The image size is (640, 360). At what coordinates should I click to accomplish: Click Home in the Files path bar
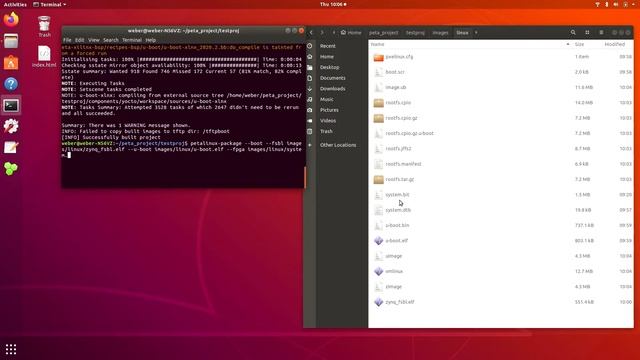(351, 32)
